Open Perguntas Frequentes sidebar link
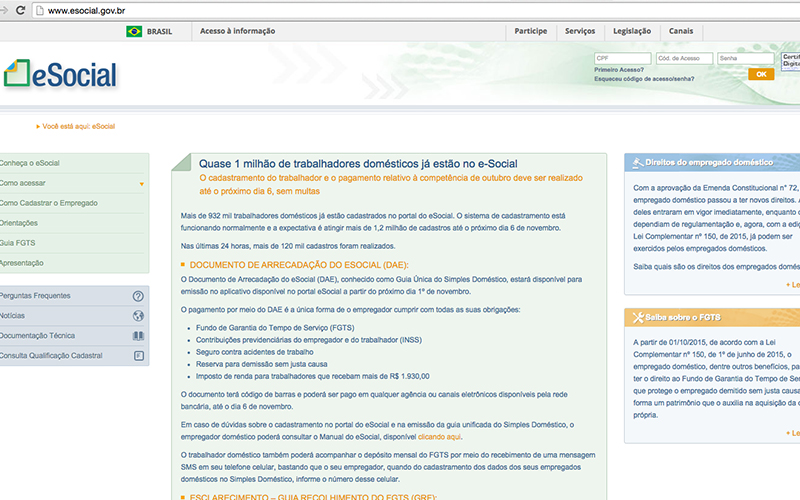This screenshot has width=800, height=500. coord(35,296)
